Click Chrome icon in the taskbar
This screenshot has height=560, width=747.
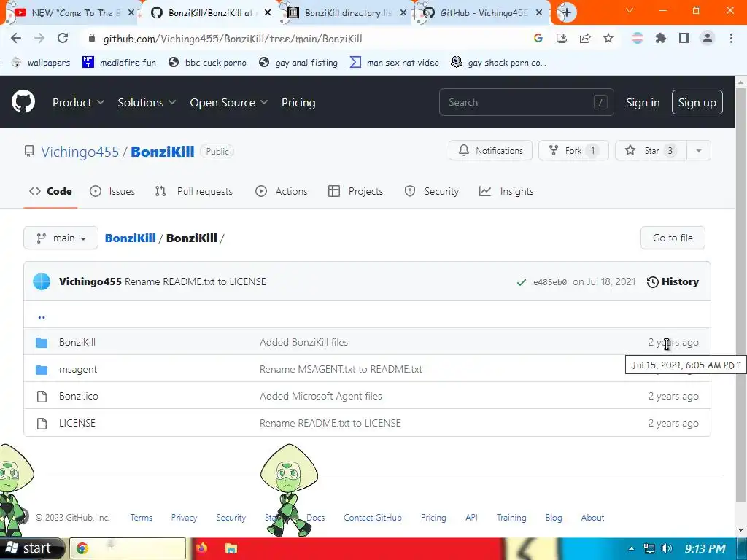[x=82, y=548]
